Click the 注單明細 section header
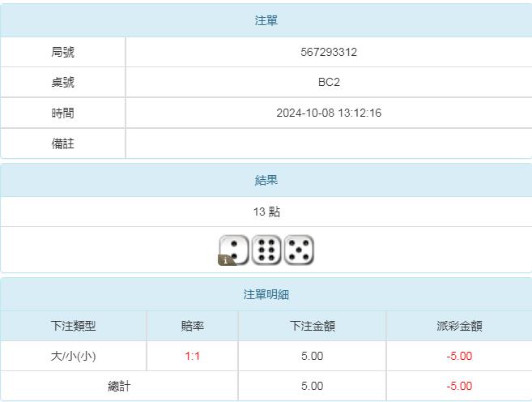Image resolution: width=532 pixels, height=402 pixels. (266, 294)
